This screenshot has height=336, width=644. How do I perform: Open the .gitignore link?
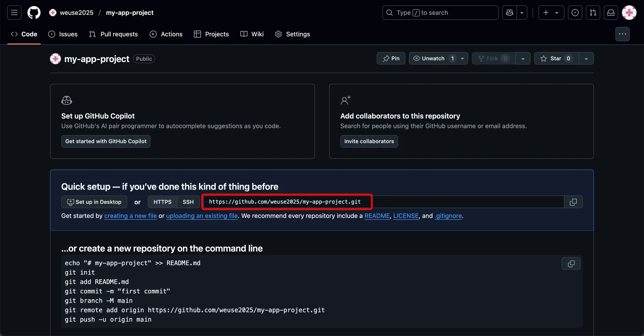click(x=448, y=216)
